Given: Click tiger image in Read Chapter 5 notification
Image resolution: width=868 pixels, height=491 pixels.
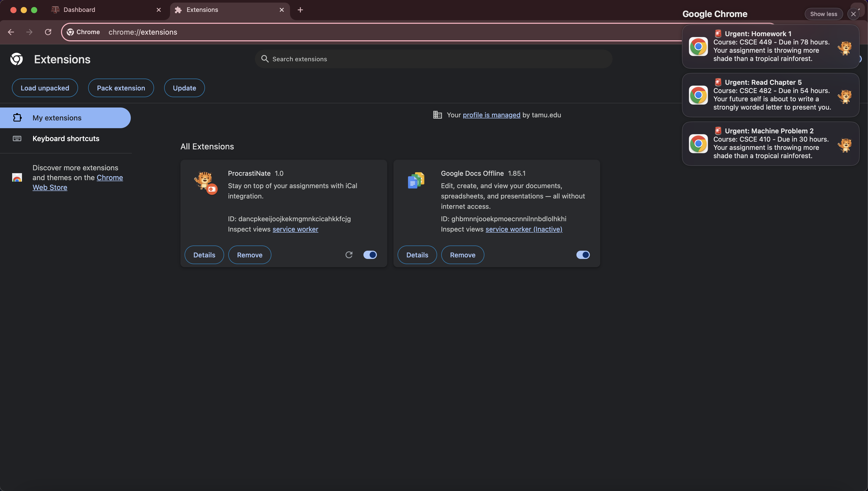Looking at the screenshot, I should (x=845, y=96).
